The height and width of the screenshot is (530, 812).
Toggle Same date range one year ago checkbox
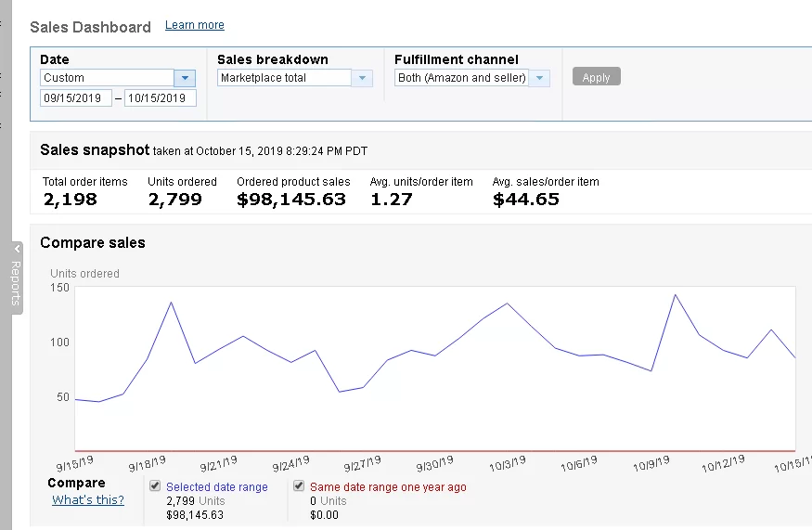coord(299,485)
